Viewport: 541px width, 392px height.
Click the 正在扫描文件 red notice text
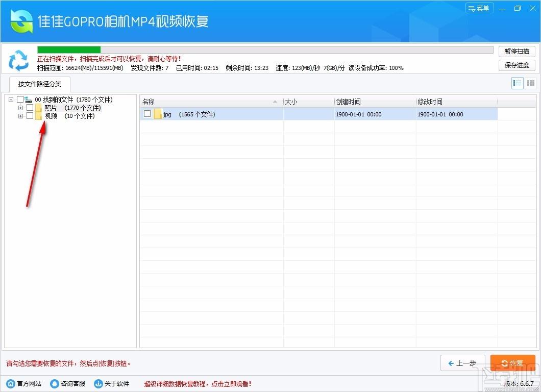click(x=109, y=59)
